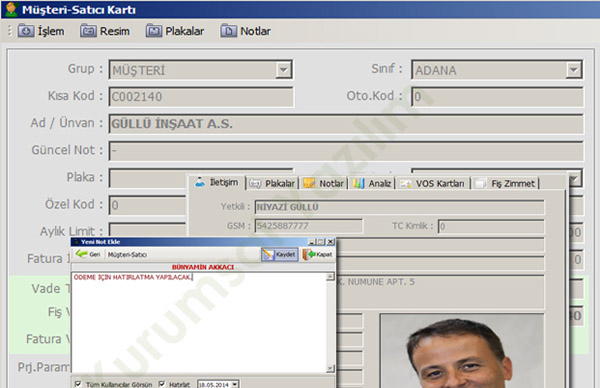Click the Güncel Not input field
Viewport: 600px width, 388px height.
(x=346, y=151)
